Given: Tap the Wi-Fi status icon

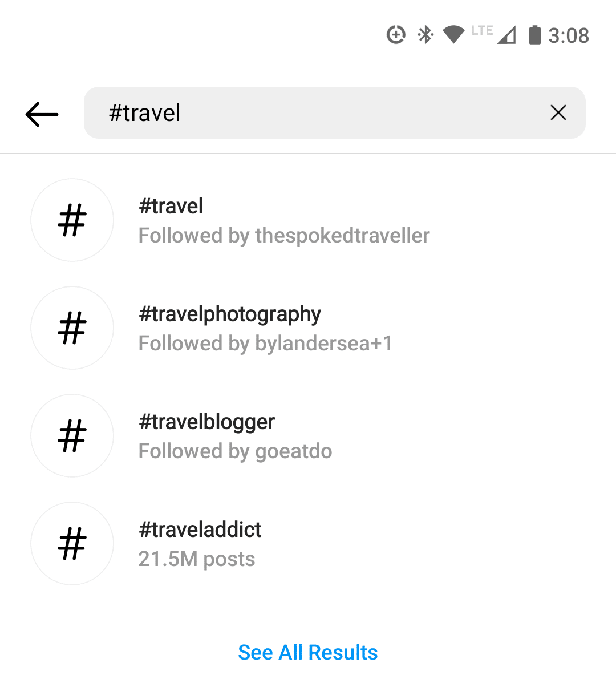Looking at the screenshot, I should 453,35.
